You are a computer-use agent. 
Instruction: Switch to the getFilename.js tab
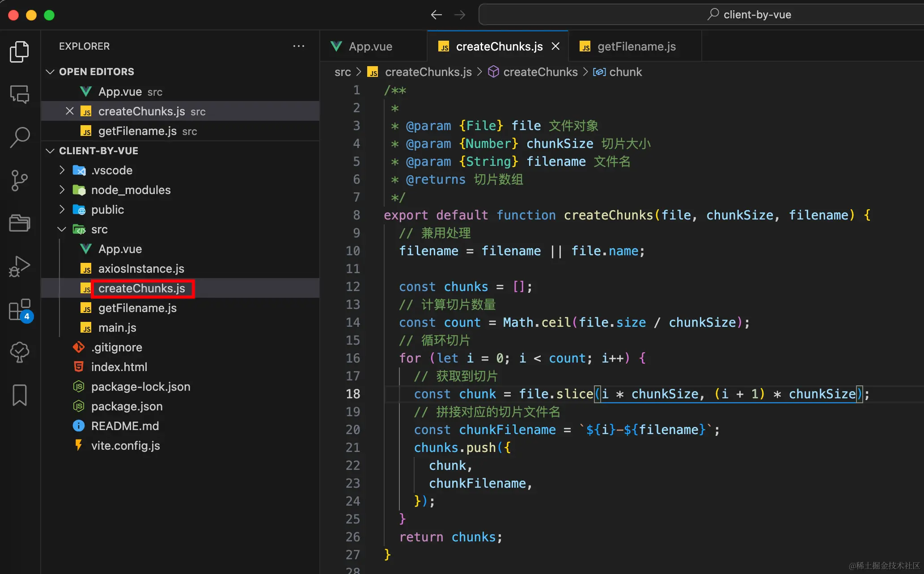click(636, 46)
